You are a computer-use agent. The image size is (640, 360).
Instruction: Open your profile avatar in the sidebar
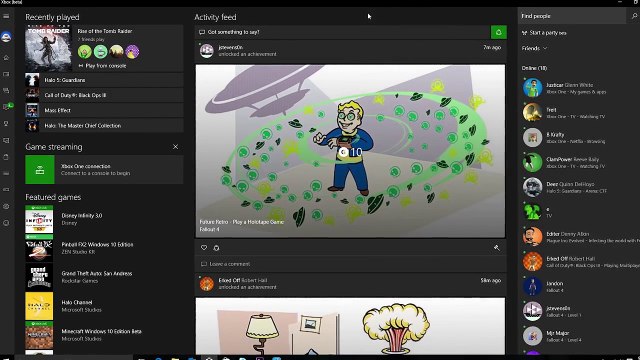tap(6, 37)
